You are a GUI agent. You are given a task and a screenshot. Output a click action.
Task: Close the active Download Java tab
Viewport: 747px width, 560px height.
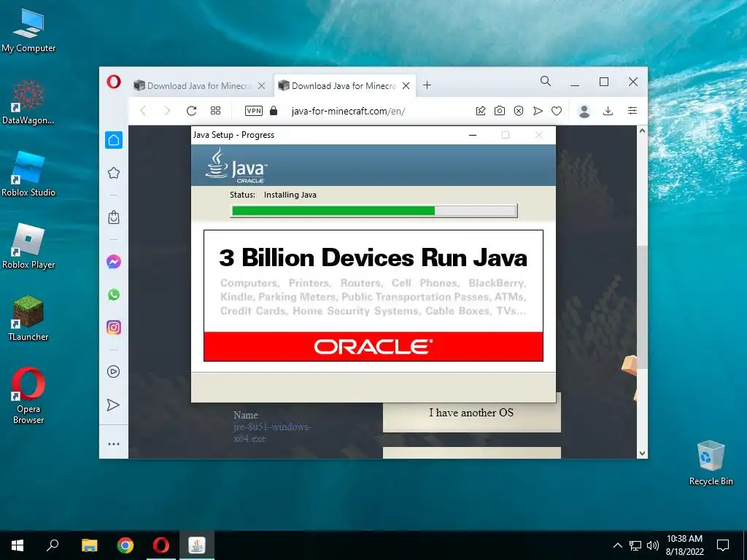click(x=406, y=86)
